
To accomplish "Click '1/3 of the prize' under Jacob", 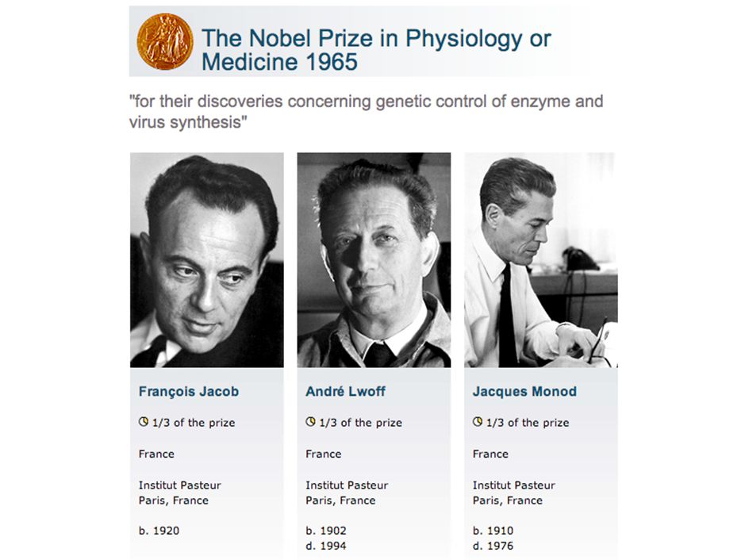I will [194, 423].
